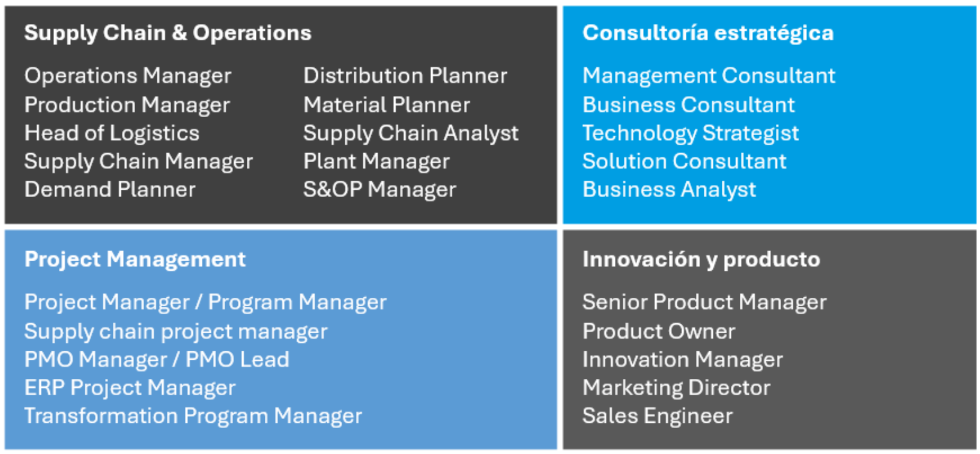The height and width of the screenshot is (454, 980).
Task: Click the Innovación y producto heading
Action: [x=701, y=259]
